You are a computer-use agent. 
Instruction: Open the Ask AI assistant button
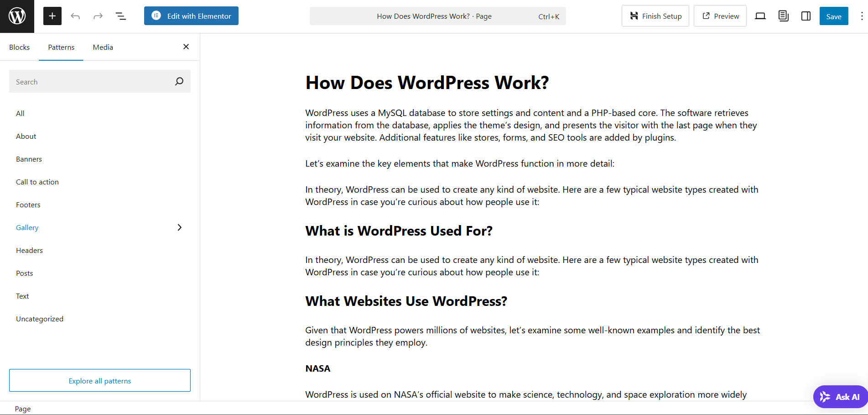pyautogui.click(x=840, y=397)
